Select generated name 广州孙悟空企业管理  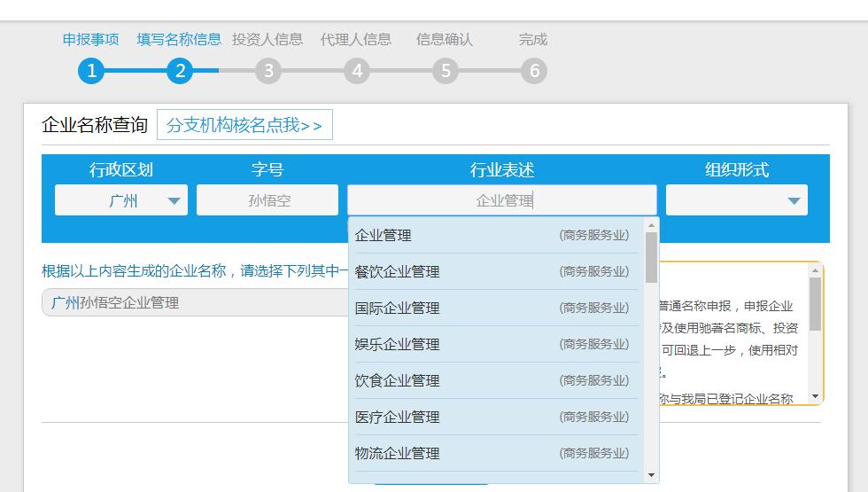[195, 302]
